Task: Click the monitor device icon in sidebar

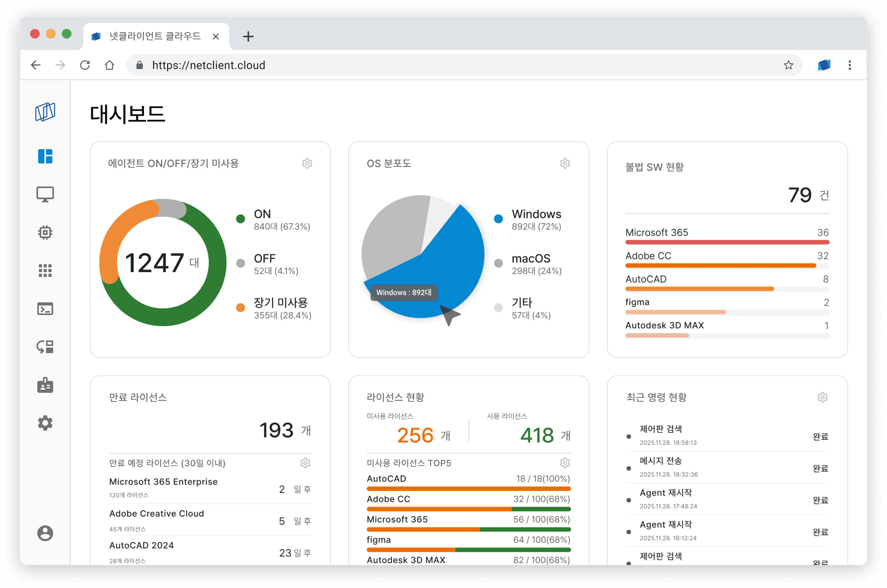Action: pos(45,194)
